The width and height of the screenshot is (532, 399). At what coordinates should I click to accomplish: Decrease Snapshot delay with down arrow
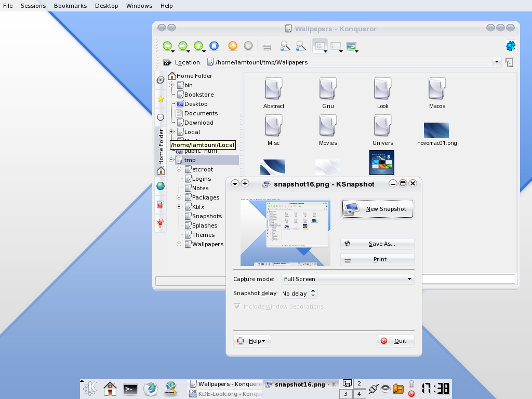tap(313, 296)
